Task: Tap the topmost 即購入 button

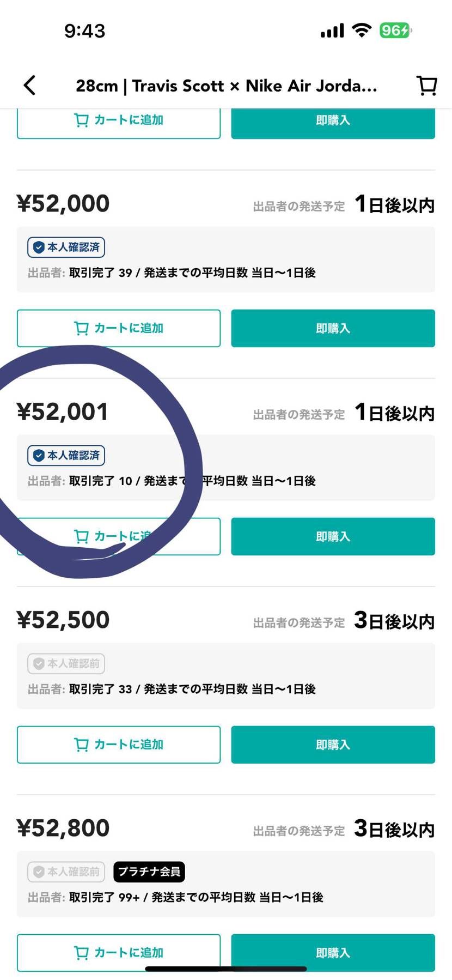Action: point(333,121)
